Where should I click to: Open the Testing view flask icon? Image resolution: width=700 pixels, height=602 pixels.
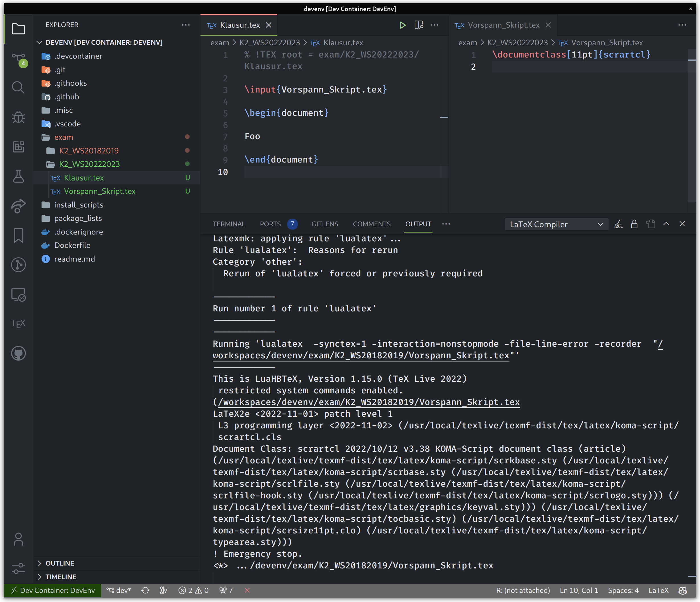(x=18, y=176)
